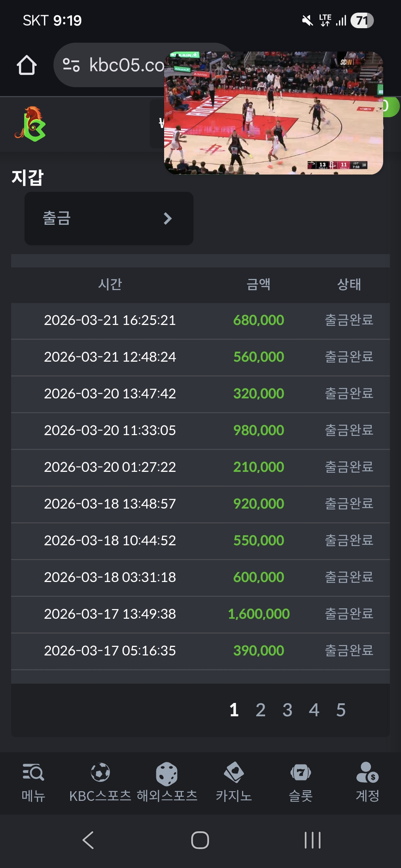401x868 pixels.
Task: Open the 카지노 cards icon
Action: pyautogui.click(x=234, y=773)
